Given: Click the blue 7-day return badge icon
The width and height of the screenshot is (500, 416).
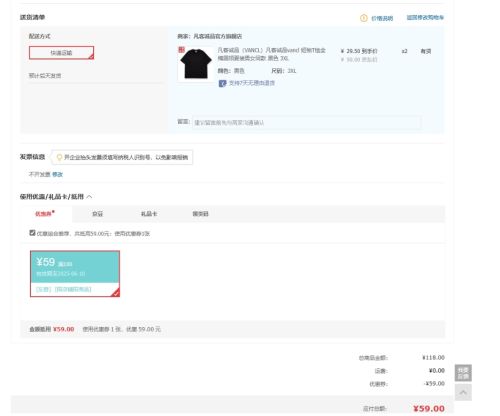Looking at the screenshot, I should click(222, 83).
